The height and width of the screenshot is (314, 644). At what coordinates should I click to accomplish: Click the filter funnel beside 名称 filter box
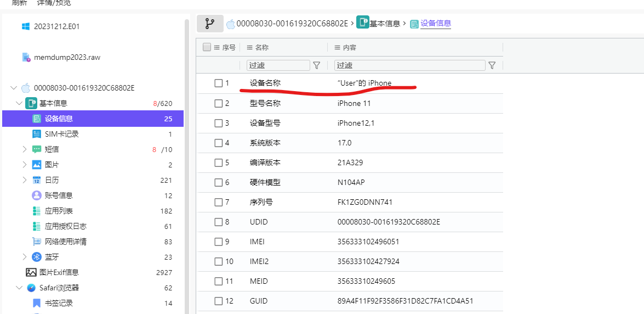[x=317, y=65]
